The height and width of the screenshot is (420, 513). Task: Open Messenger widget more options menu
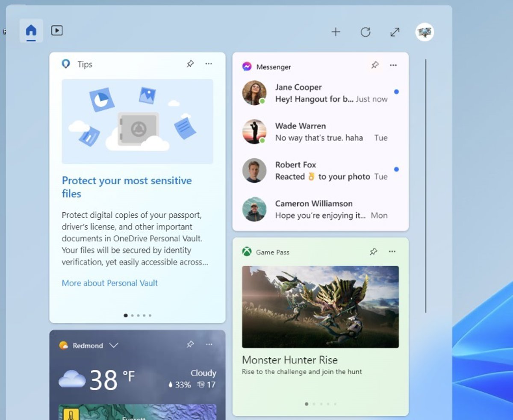coord(393,65)
